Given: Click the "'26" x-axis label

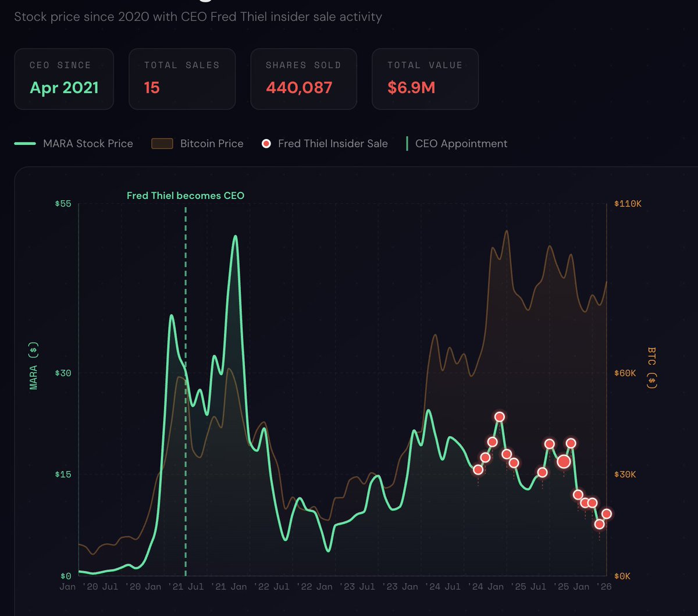Looking at the screenshot, I should click(604, 587).
